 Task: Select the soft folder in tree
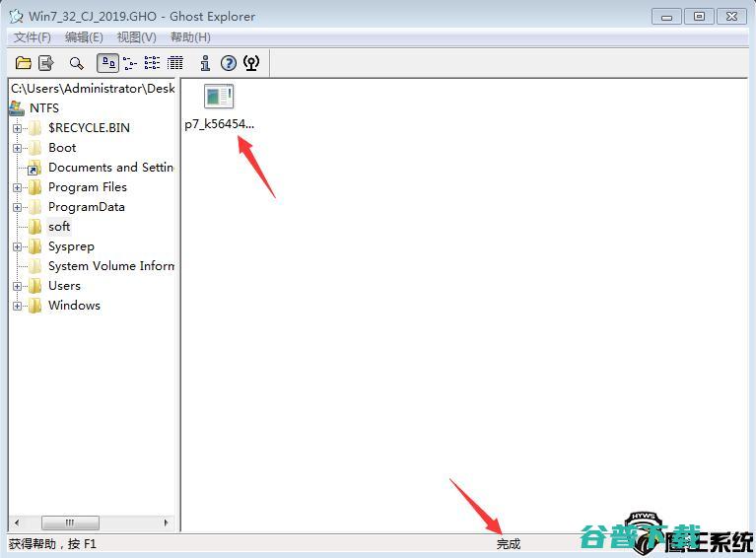59,227
